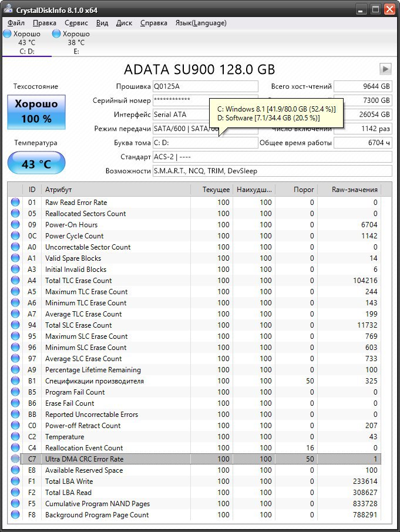Open the Сервис menu
Screen dimensions: 400x532
[76, 23]
